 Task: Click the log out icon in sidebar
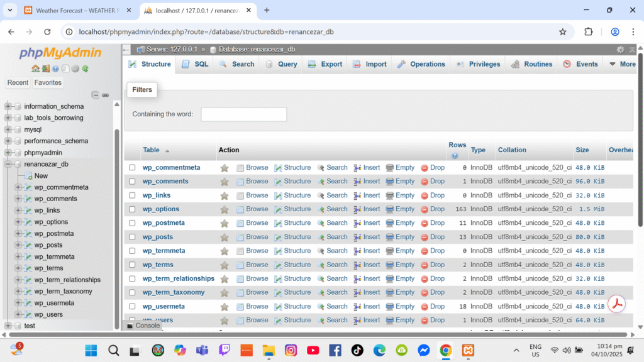[45, 69]
